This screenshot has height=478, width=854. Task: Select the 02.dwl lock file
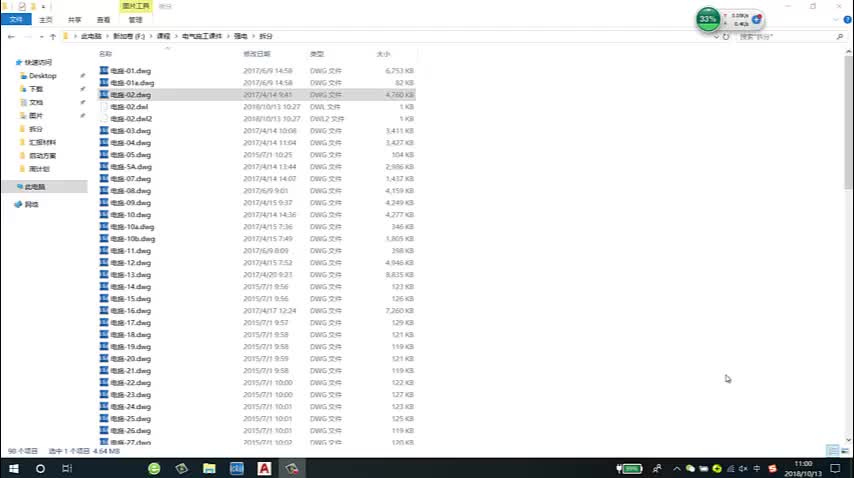(129, 107)
